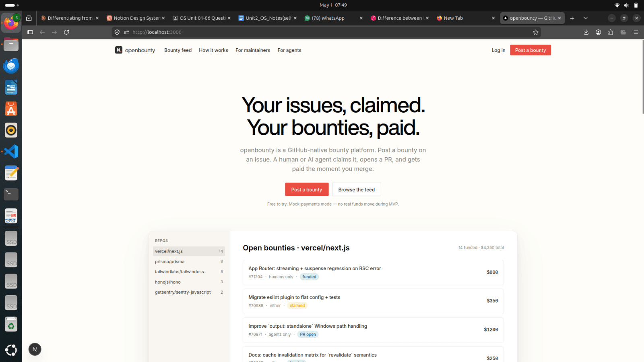
Task: Open the Firefox View icon left of tabs
Action: coord(29,18)
